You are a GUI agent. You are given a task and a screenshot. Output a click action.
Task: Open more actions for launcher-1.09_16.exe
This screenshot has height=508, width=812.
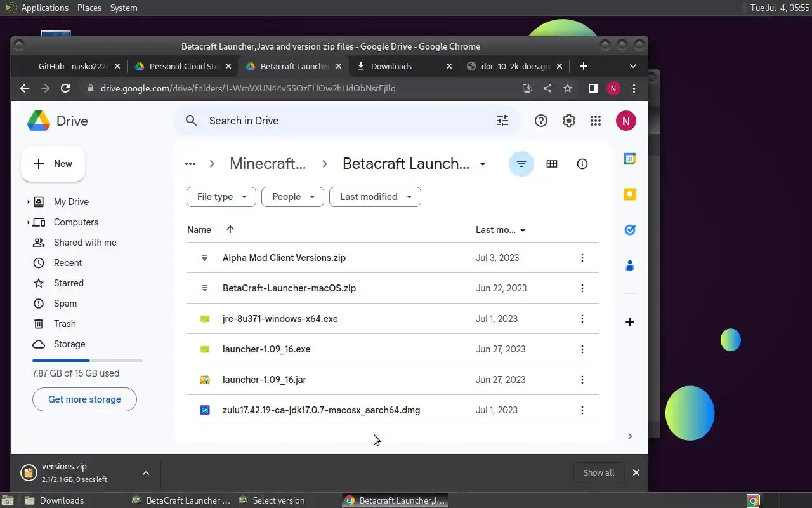tap(582, 349)
